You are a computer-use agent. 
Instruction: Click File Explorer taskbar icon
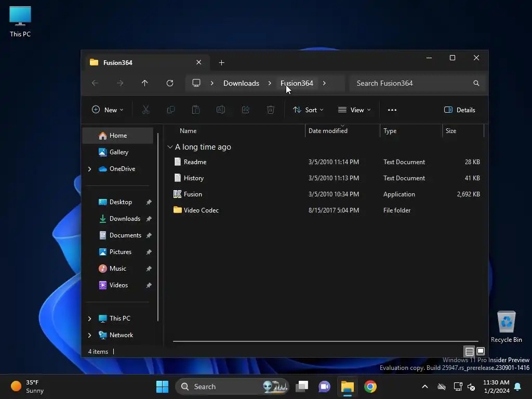(348, 387)
